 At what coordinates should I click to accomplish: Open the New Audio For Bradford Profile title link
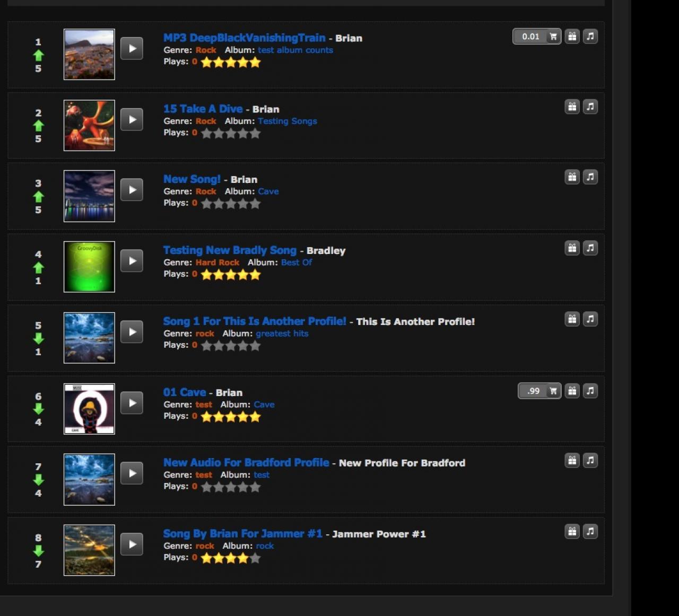click(x=246, y=463)
